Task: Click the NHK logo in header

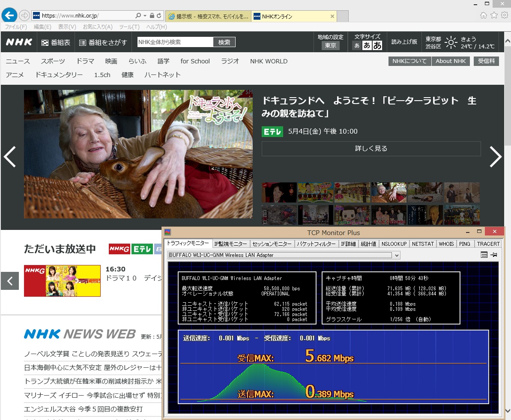Action: click(19, 42)
